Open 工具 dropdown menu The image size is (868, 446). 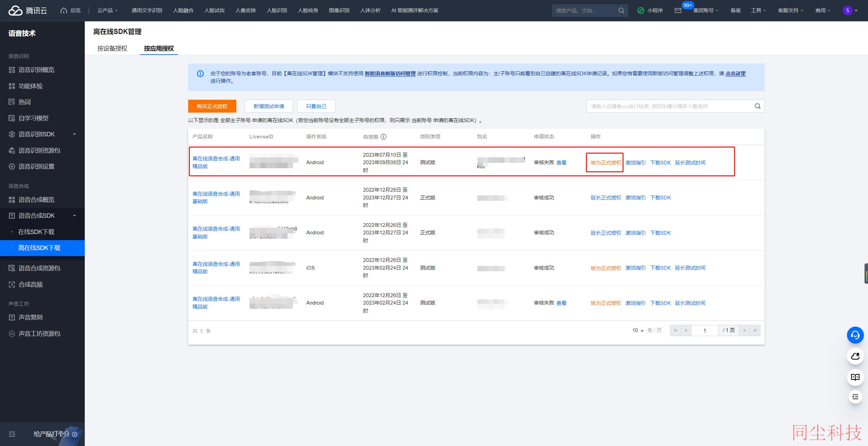pyautogui.click(x=758, y=11)
